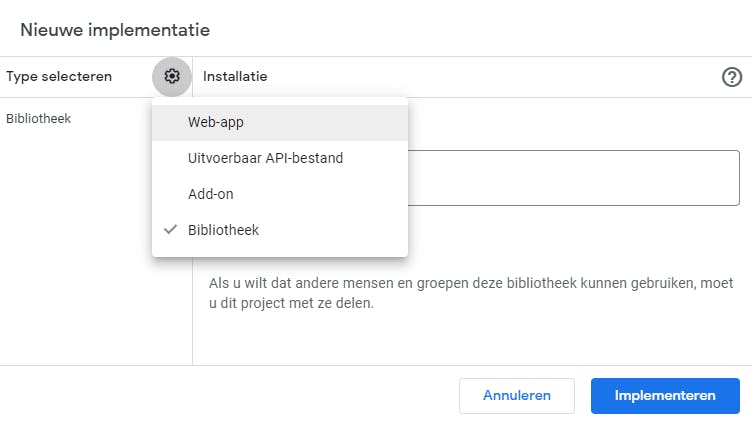752x422 pixels.
Task: Click the checkmark icon next to Bibliotheek
Action: coord(171,230)
